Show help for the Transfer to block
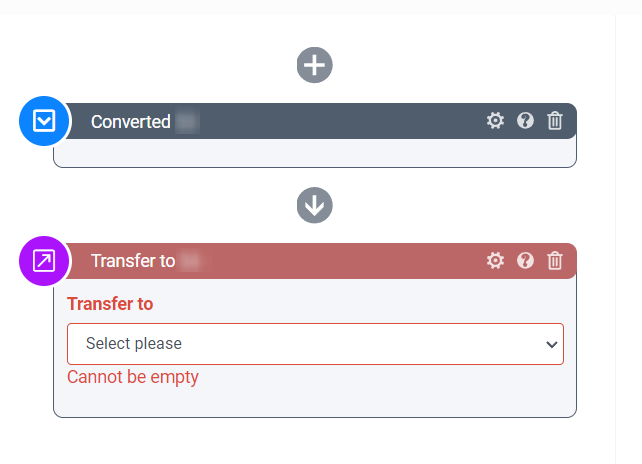The height and width of the screenshot is (464, 642). point(525,261)
